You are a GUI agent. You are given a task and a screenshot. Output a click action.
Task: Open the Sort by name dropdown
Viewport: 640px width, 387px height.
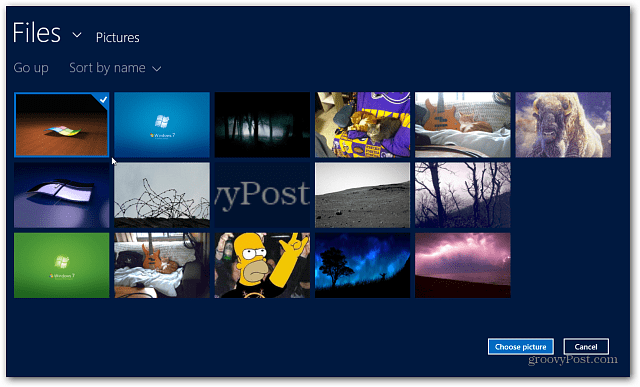click(x=115, y=68)
